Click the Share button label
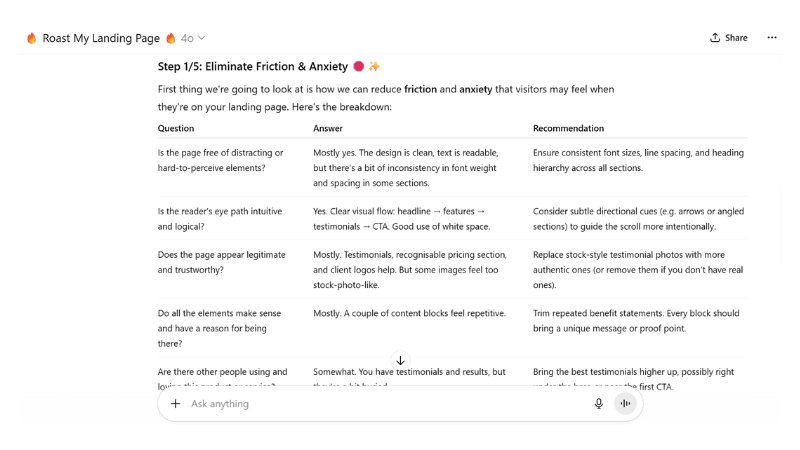Screen dimensions: 800x450 736,38
